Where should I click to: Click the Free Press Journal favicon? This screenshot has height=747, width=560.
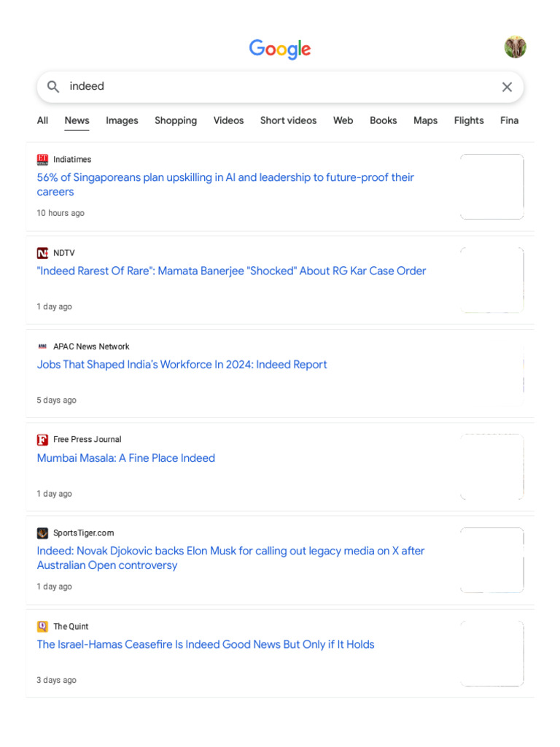pyautogui.click(x=42, y=440)
